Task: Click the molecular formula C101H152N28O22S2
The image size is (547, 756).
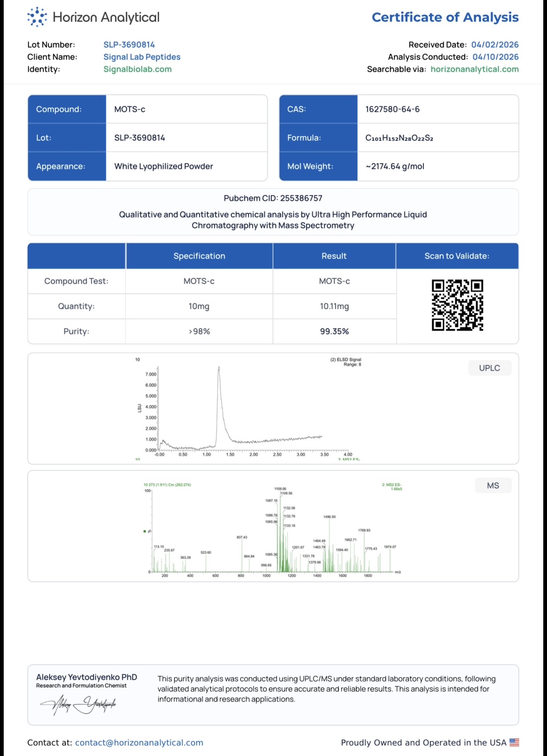Action: [x=399, y=138]
